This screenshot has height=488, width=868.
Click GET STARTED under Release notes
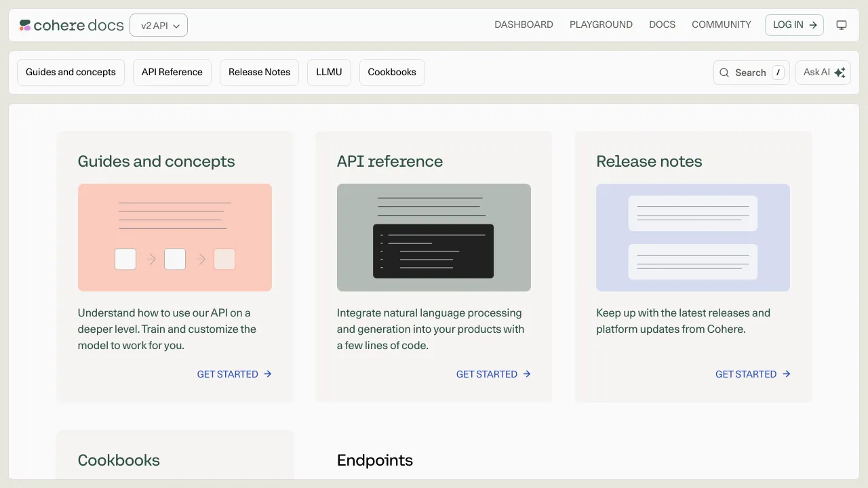click(x=753, y=374)
